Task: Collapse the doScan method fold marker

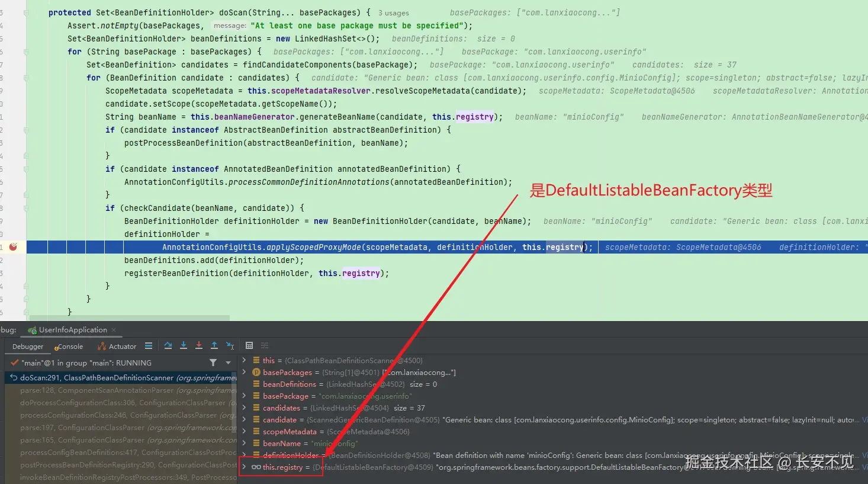Action: click(x=26, y=12)
